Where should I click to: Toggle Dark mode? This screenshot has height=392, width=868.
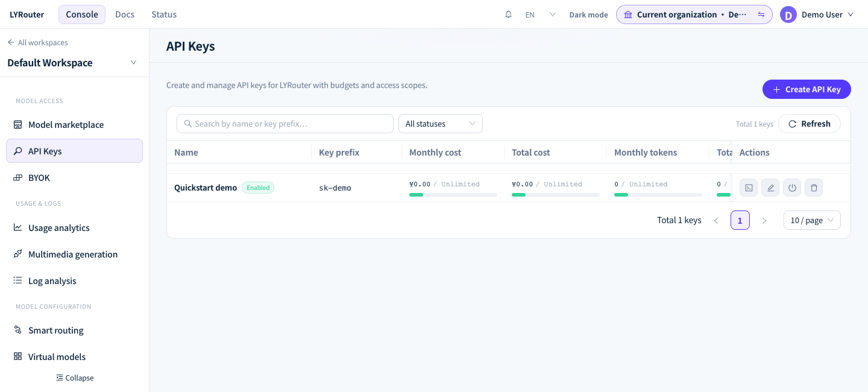(588, 14)
